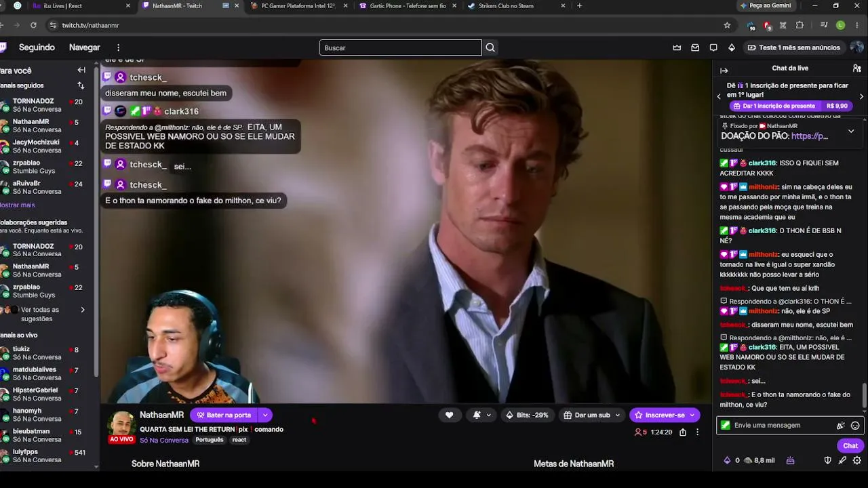Sort followed channels with the arrows icon
This screenshot has width=868, height=488.
point(81,85)
